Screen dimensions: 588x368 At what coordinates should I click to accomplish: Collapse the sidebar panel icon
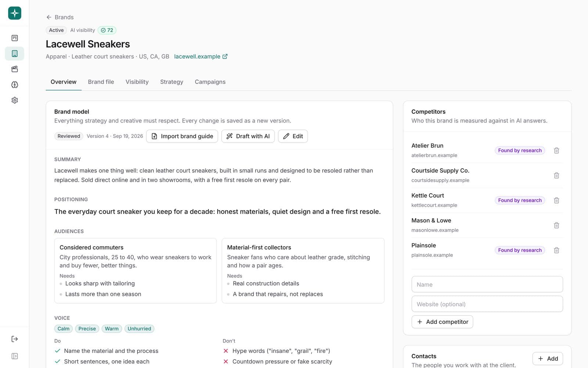click(x=15, y=356)
